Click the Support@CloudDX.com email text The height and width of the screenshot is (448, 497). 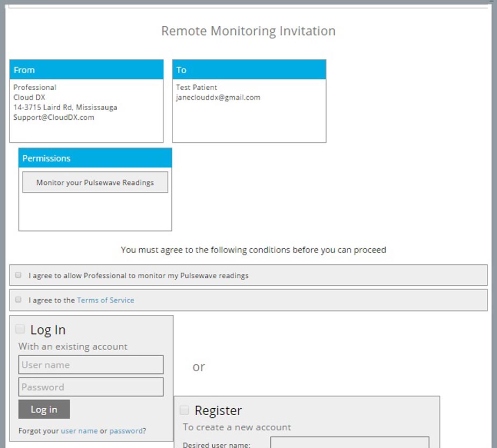(x=54, y=117)
